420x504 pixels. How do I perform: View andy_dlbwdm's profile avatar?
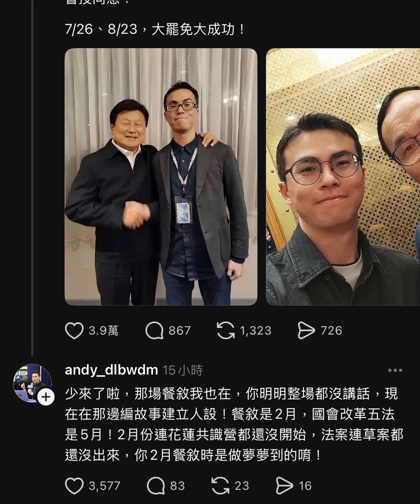pyautogui.click(x=32, y=383)
